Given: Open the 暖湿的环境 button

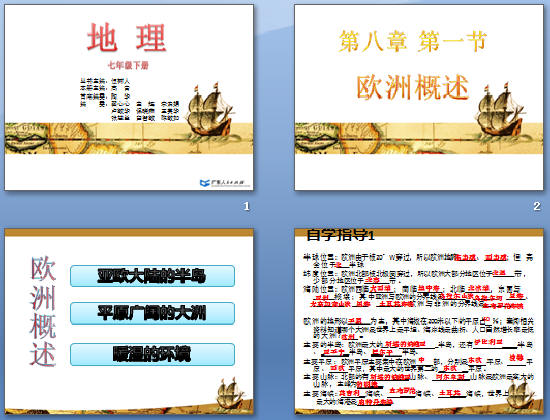Looking at the screenshot, I should coord(152,354).
